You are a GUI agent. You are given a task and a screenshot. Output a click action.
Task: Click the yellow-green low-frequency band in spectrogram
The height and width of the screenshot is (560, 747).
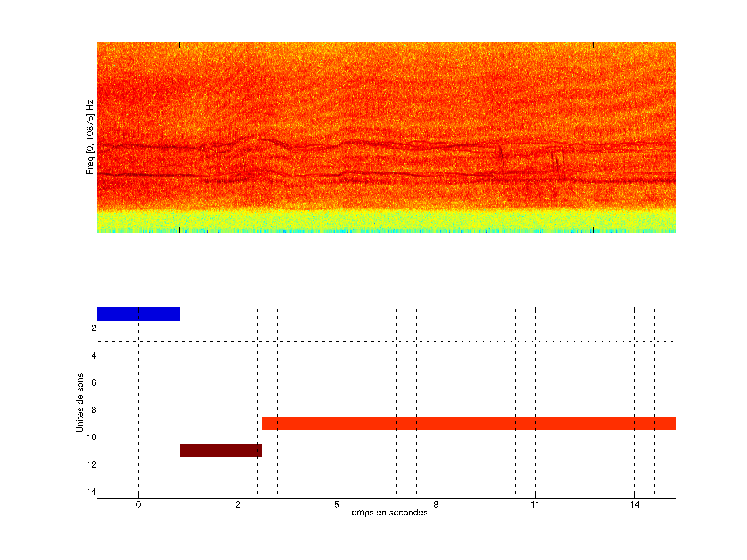[386, 221]
